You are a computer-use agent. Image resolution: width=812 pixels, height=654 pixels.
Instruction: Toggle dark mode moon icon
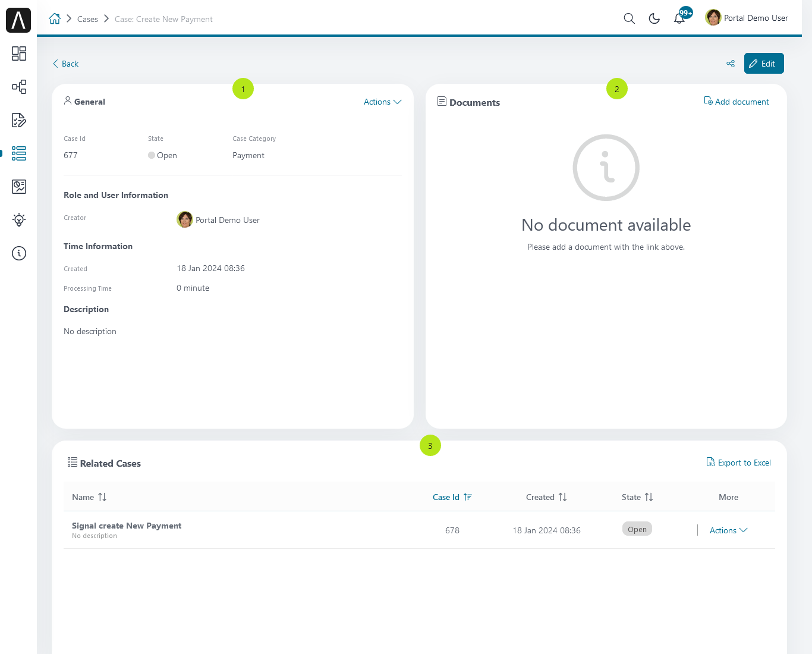click(x=654, y=18)
